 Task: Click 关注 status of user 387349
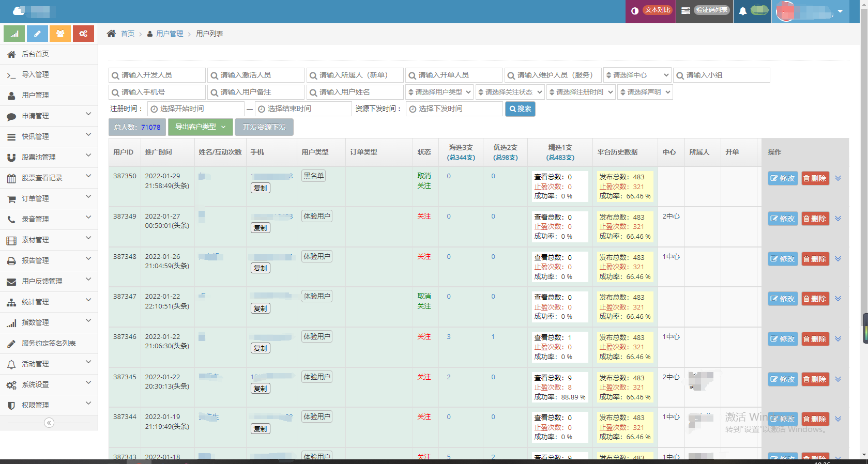coord(424,216)
